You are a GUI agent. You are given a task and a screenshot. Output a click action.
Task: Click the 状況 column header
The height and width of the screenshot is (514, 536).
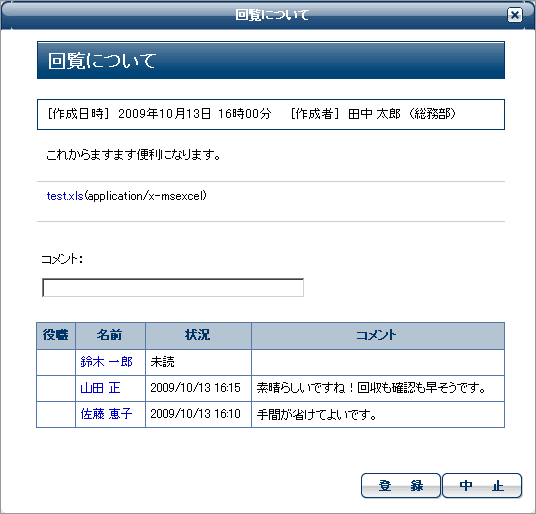click(x=198, y=335)
